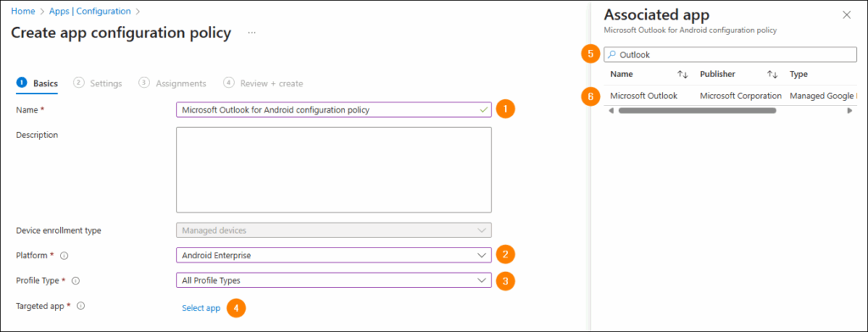This screenshot has height=332, width=868.
Task: Open the Home breadcrumb link
Action: coord(23,11)
